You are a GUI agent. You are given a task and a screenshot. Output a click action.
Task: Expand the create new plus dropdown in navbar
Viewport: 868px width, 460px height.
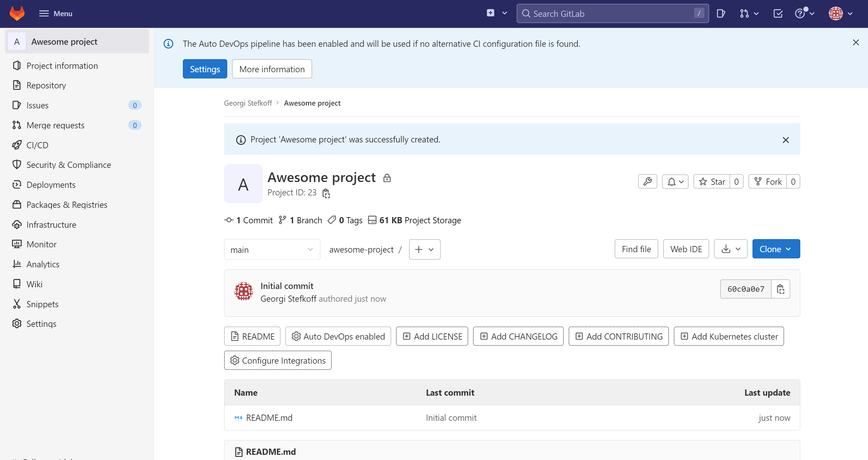click(497, 13)
